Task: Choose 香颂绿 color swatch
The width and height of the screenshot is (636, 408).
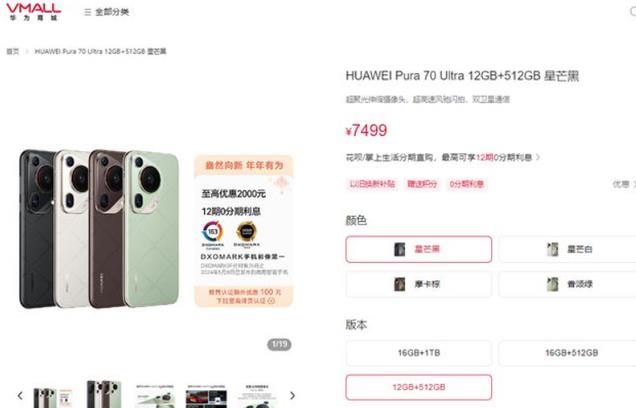Action: tap(568, 284)
